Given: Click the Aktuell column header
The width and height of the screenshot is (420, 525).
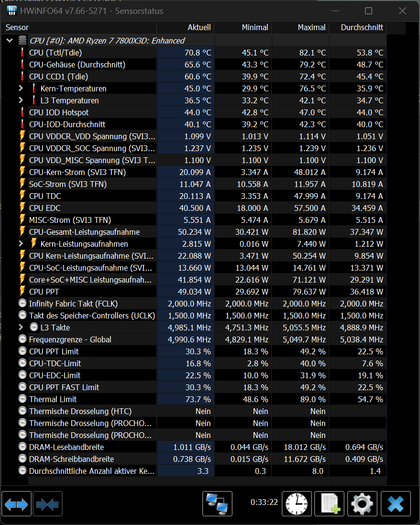Looking at the screenshot, I should (186, 27).
